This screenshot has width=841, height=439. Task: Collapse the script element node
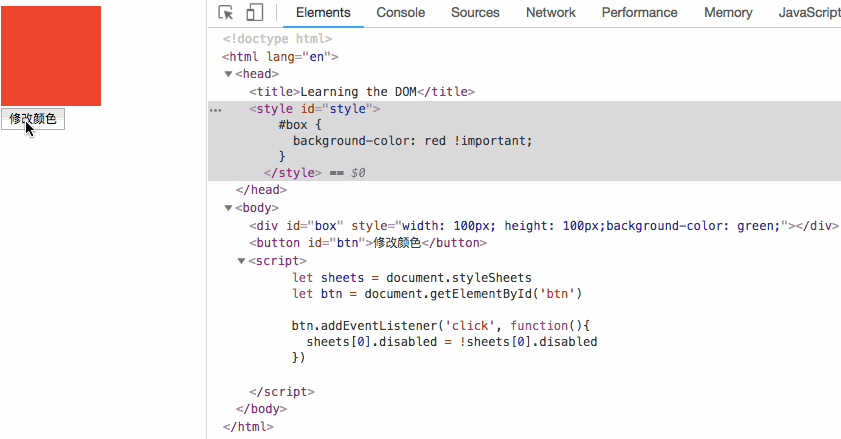241,261
